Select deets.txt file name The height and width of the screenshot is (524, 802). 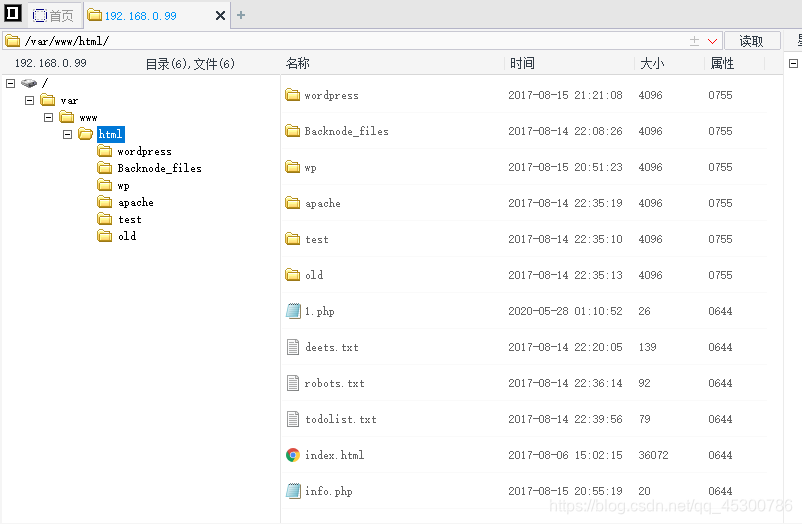[x=332, y=347]
